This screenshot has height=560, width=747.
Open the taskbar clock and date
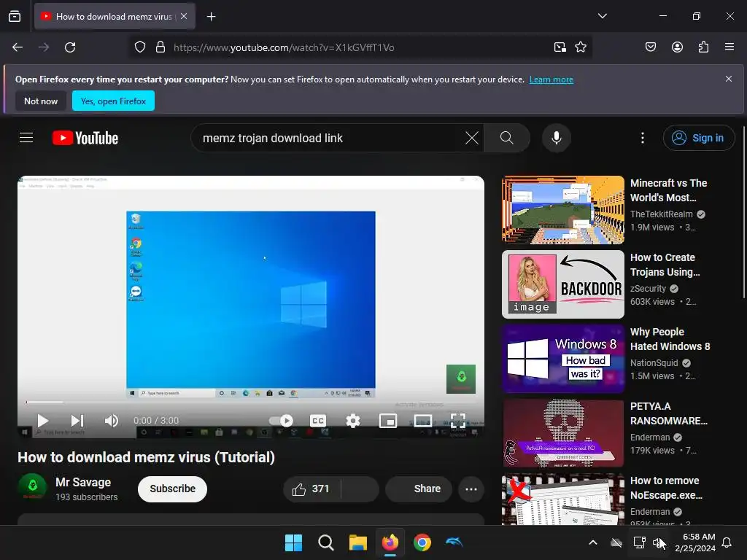coord(695,542)
